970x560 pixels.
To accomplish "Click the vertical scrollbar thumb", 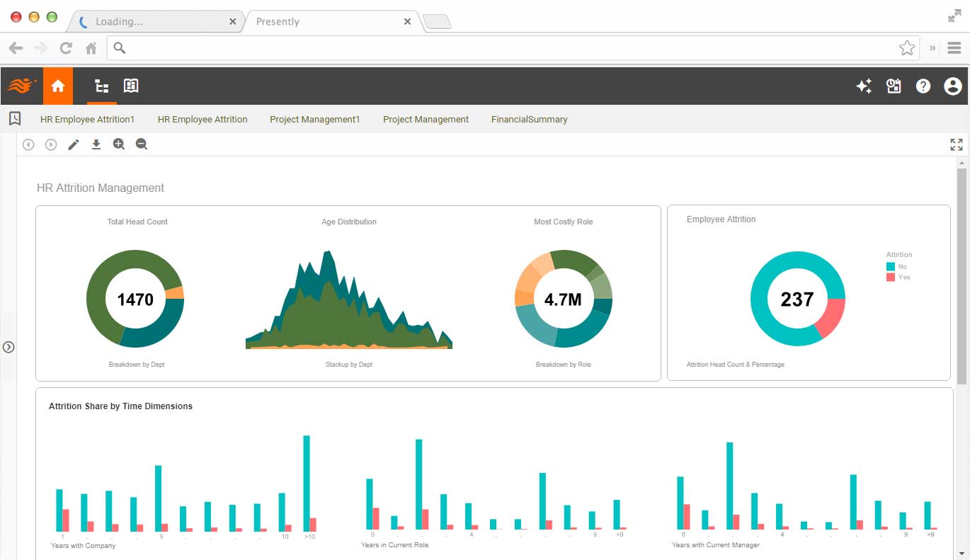I will point(961,276).
